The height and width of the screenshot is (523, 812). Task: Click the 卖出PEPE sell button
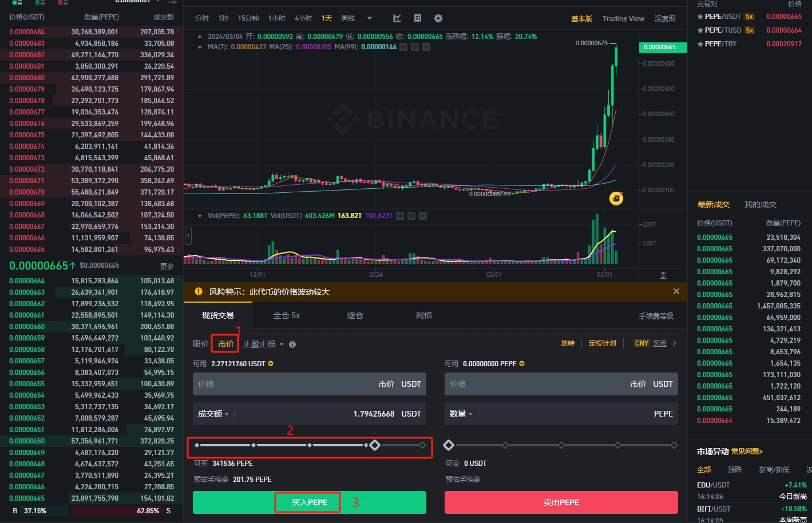pyautogui.click(x=561, y=502)
